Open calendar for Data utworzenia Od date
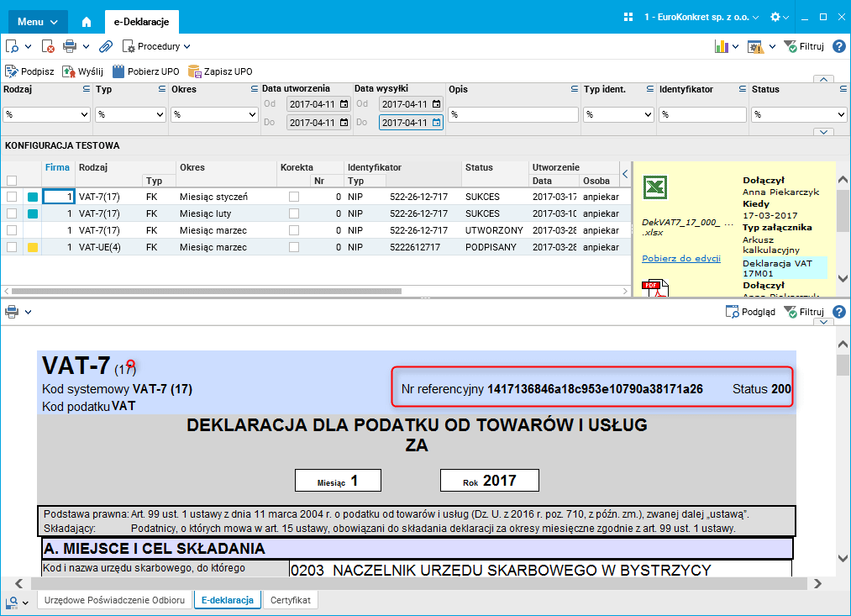The width and height of the screenshot is (851, 616). pyautogui.click(x=344, y=104)
